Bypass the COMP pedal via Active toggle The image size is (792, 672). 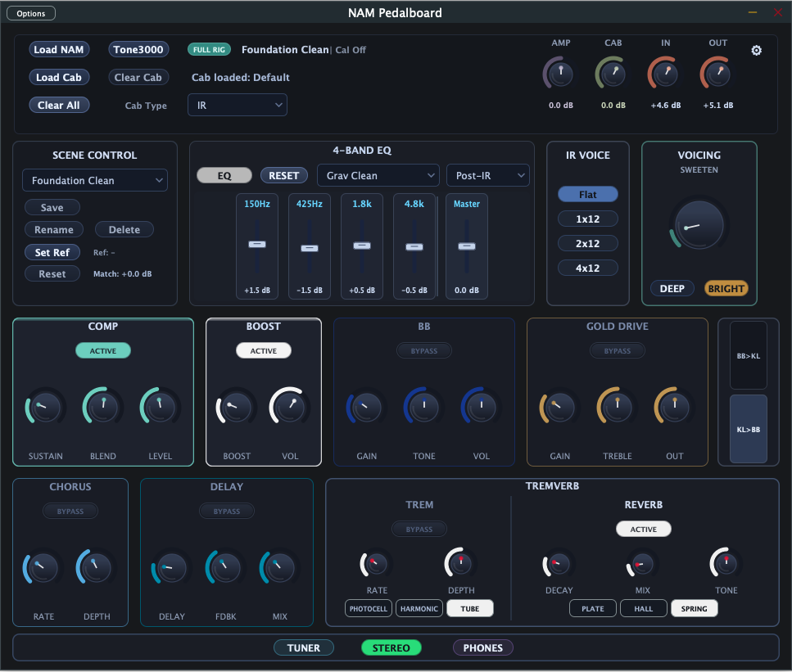click(103, 351)
